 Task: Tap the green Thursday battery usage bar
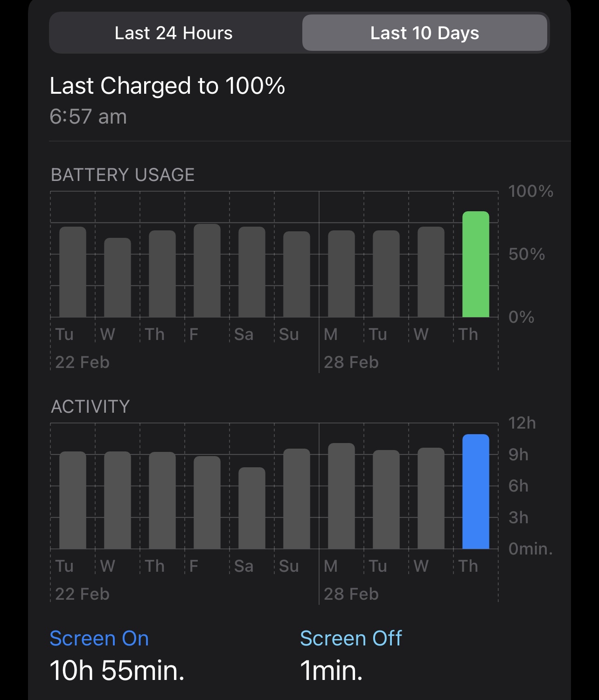pyautogui.click(x=475, y=264)
